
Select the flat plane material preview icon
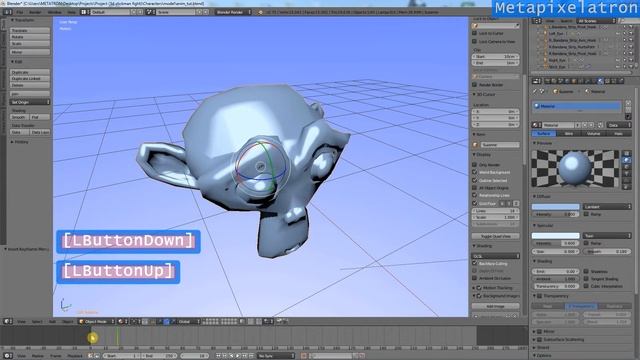click(627, 154)
